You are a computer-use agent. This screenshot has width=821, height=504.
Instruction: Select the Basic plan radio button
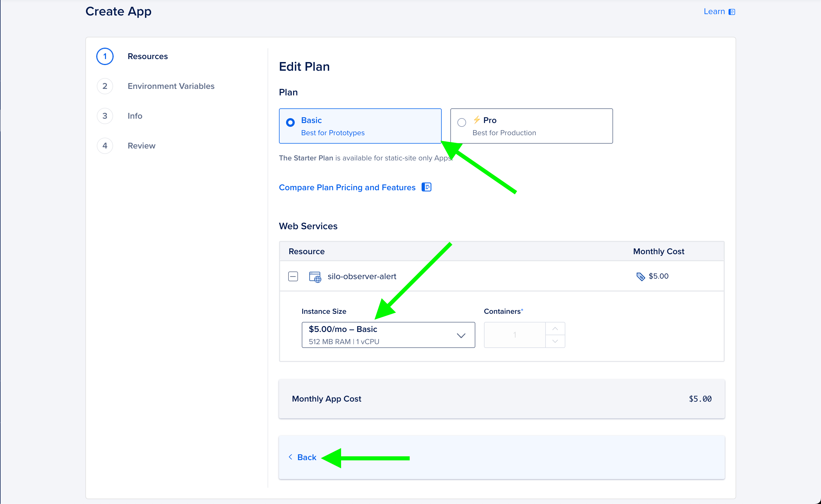click(290, 122)
